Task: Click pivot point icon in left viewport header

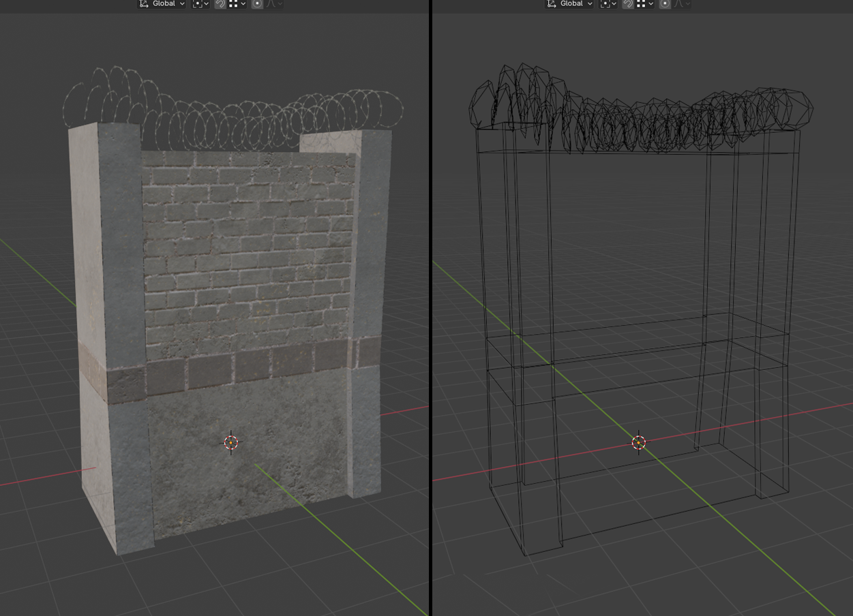Action: click(199, 4)
